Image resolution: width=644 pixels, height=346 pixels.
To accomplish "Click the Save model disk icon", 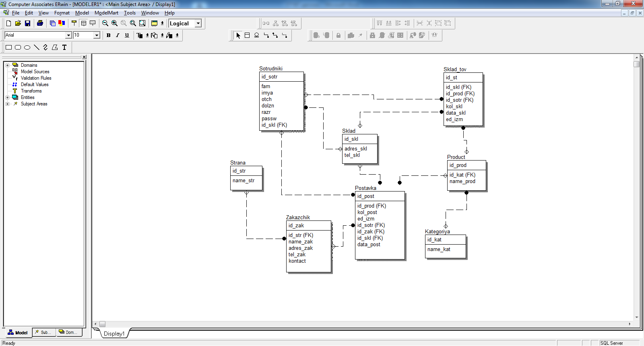I will 28,23.
